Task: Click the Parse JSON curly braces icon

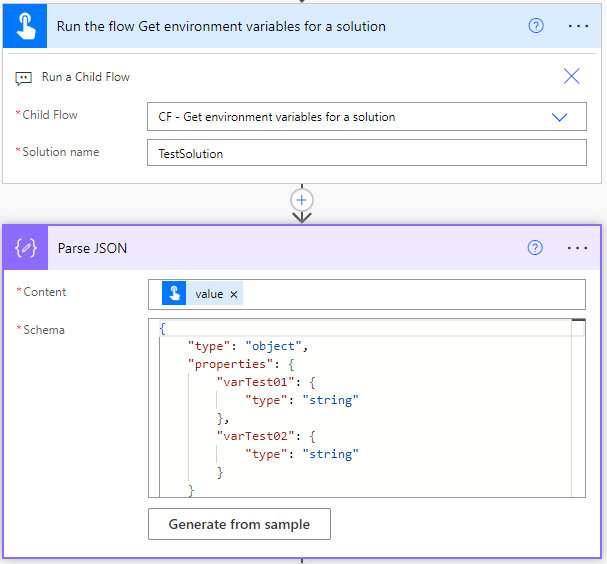Action: [26, 248]
